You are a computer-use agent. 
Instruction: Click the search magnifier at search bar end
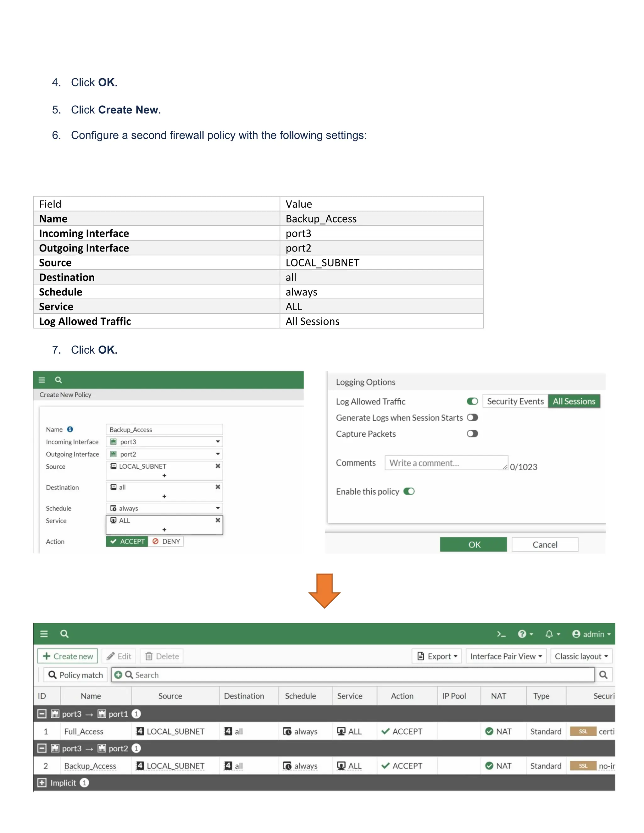(603, 675)
